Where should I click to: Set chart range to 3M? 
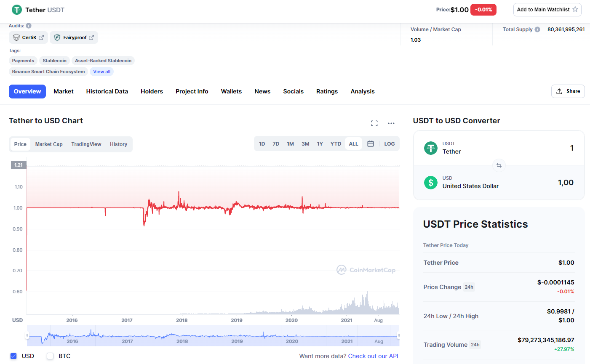[x=305, y=144]
